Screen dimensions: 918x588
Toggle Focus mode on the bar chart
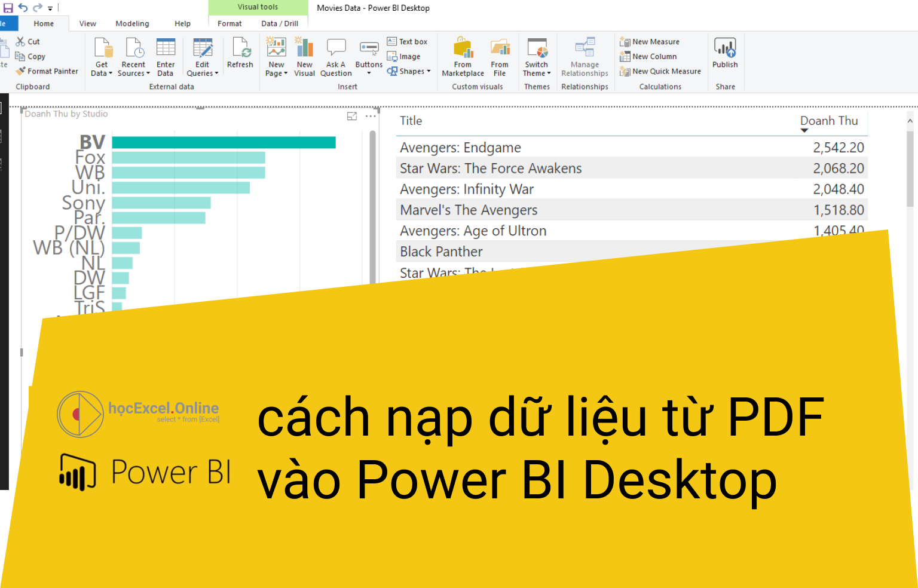[x=352, y=116]
